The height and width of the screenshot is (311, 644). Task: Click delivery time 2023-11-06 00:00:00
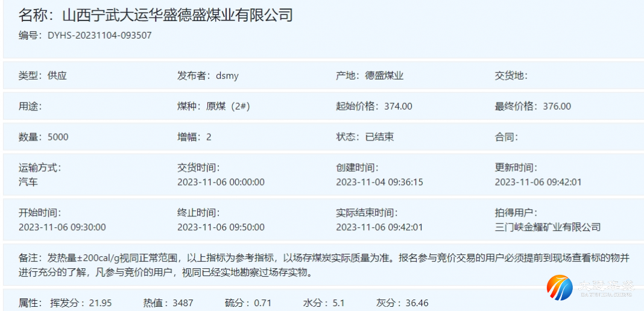pyautogui.click(x=221, y=182)
